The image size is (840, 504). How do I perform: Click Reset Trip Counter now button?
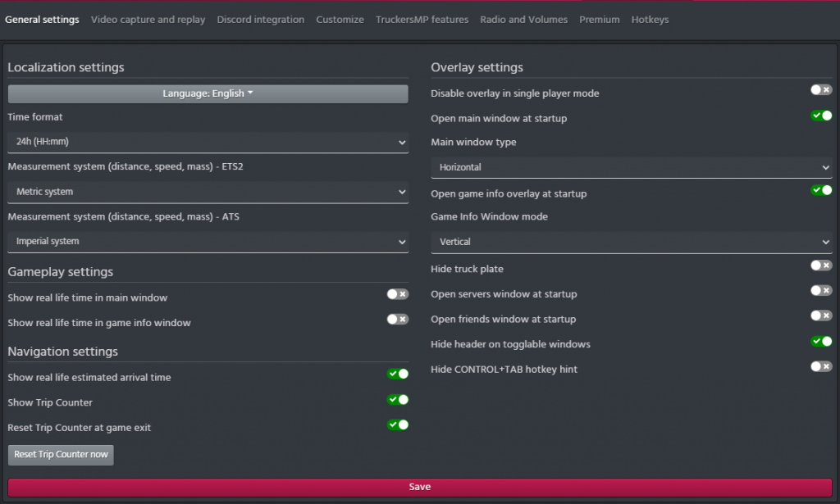pos(61,455)
